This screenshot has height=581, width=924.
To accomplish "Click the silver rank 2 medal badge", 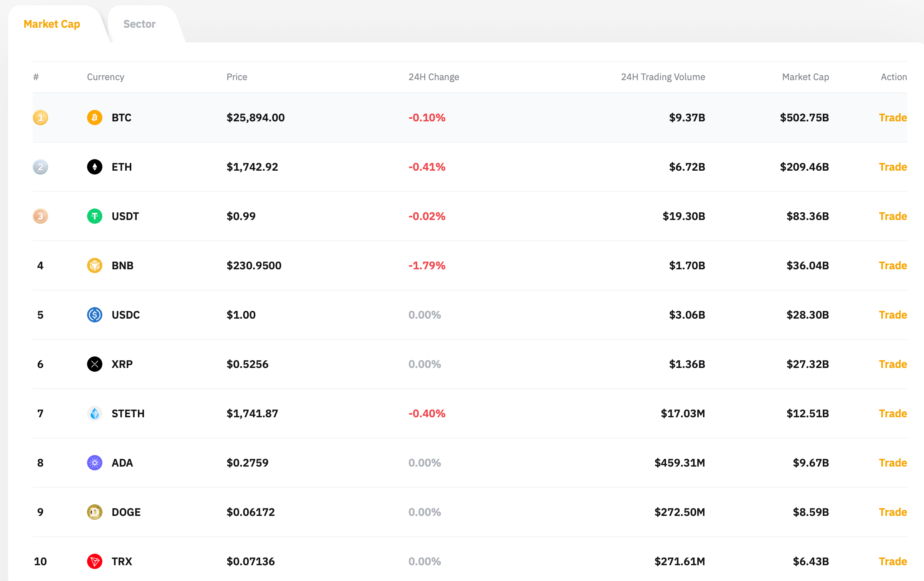I will coord(40,167).
